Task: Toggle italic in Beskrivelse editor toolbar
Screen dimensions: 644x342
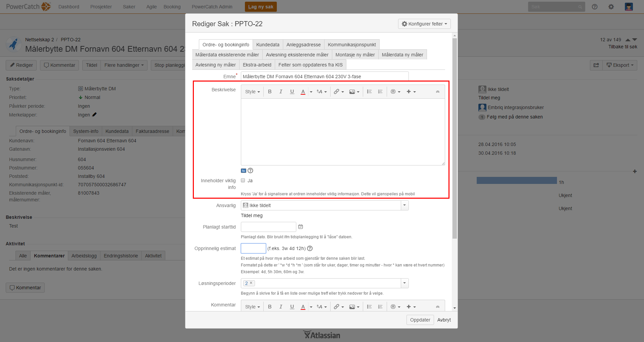Action: [281, 92]
